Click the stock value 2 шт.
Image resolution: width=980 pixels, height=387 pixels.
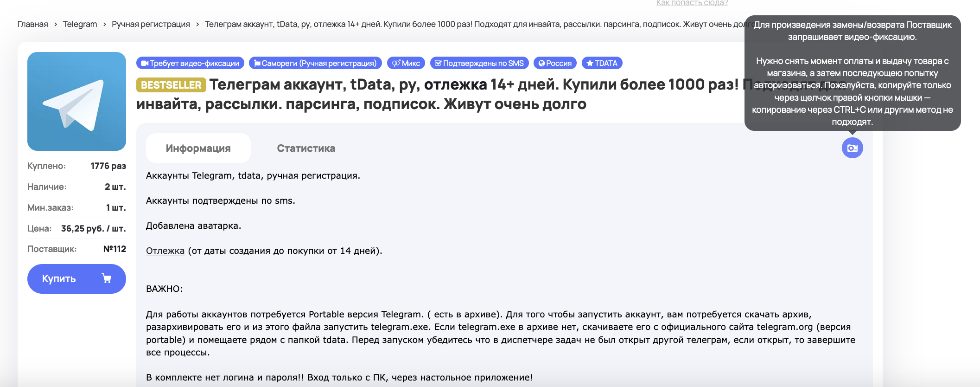[115, 187]
